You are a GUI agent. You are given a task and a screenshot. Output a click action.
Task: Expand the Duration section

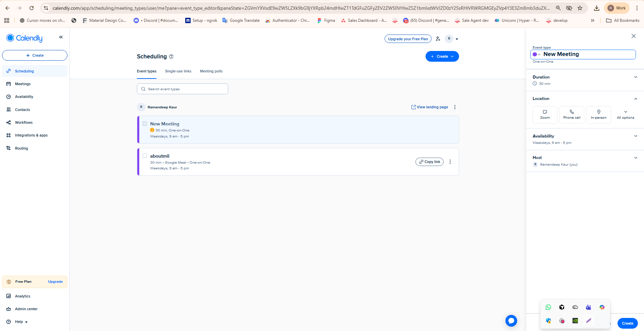point(636,77)
